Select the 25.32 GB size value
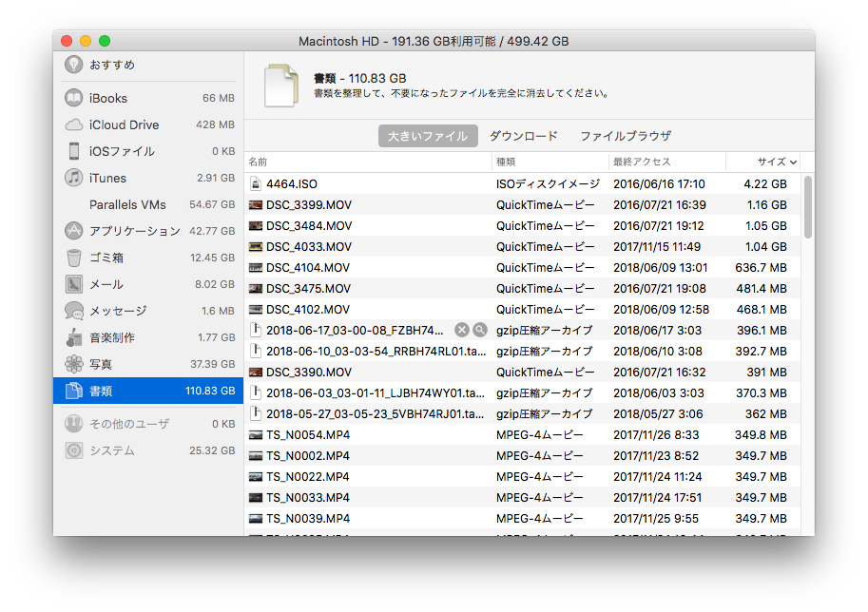Screen dimensions: 868x612 [x=212, y=450]
